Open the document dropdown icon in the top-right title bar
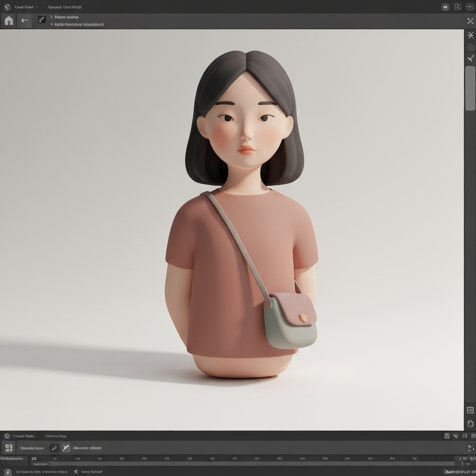Screen dimensions: 476x476 [457, 7]
